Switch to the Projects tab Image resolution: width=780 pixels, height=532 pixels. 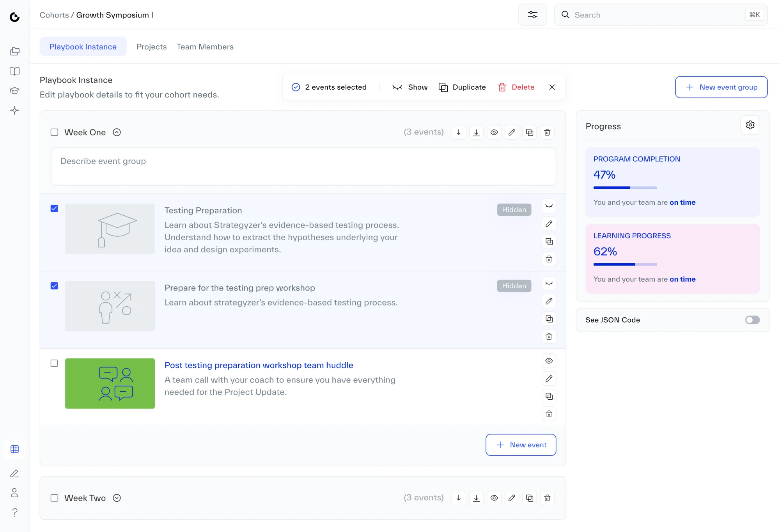(151, 46)
